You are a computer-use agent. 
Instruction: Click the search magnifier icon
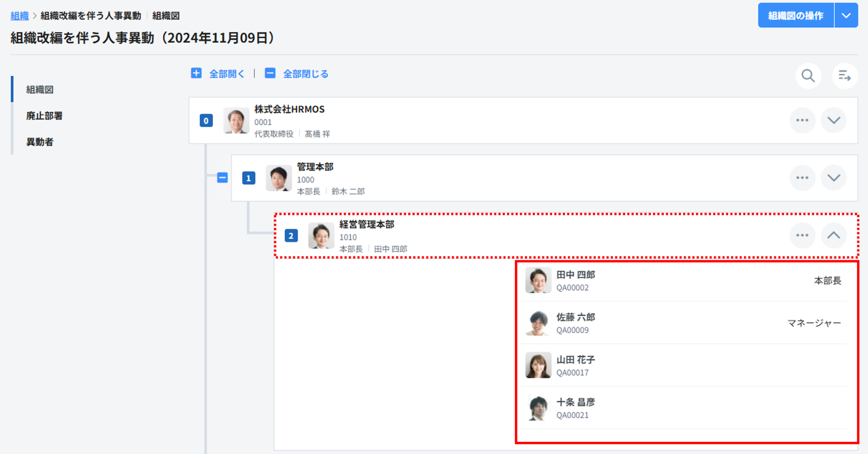[x=808, y=76]
